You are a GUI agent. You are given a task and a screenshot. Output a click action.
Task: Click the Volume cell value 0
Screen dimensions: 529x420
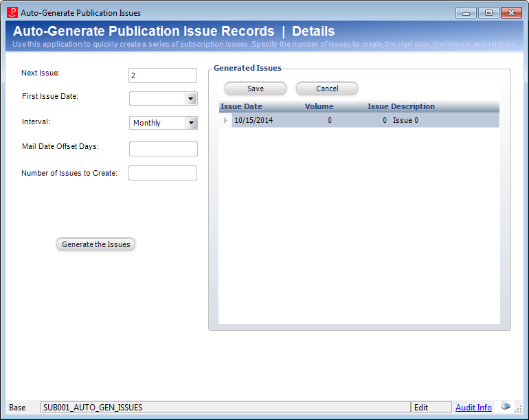330,120
